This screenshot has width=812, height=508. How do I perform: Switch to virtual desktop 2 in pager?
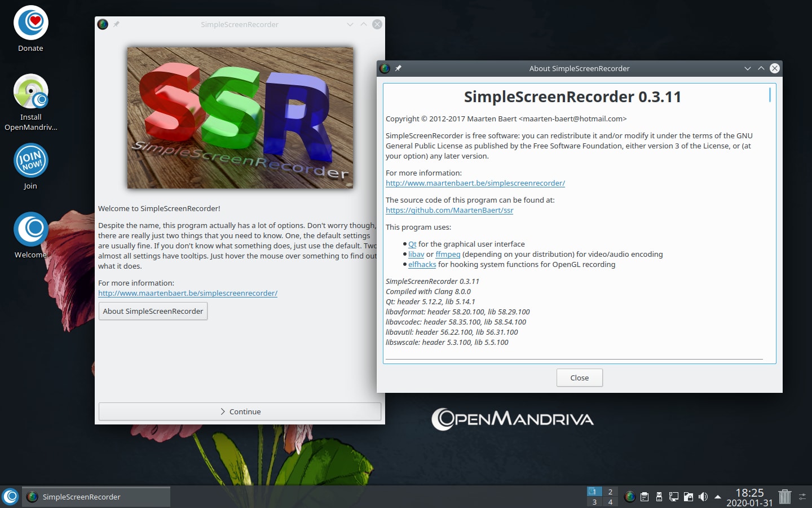click(610, 492)
